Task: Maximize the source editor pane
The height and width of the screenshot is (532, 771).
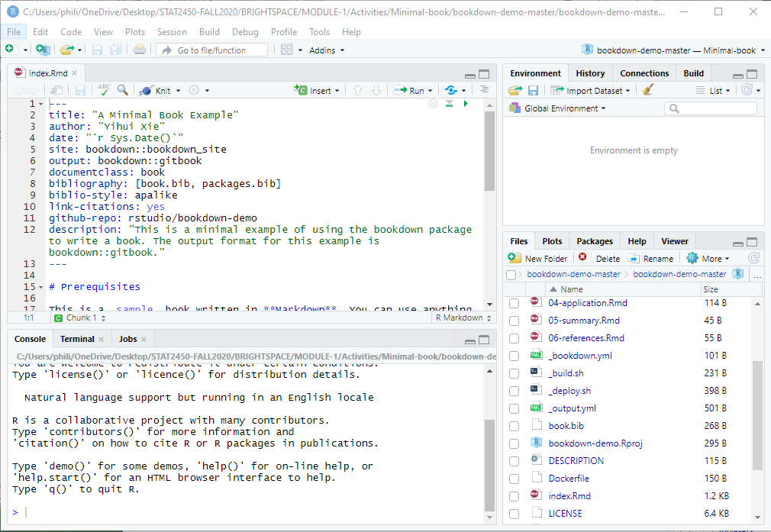Action: coord(484,74)
